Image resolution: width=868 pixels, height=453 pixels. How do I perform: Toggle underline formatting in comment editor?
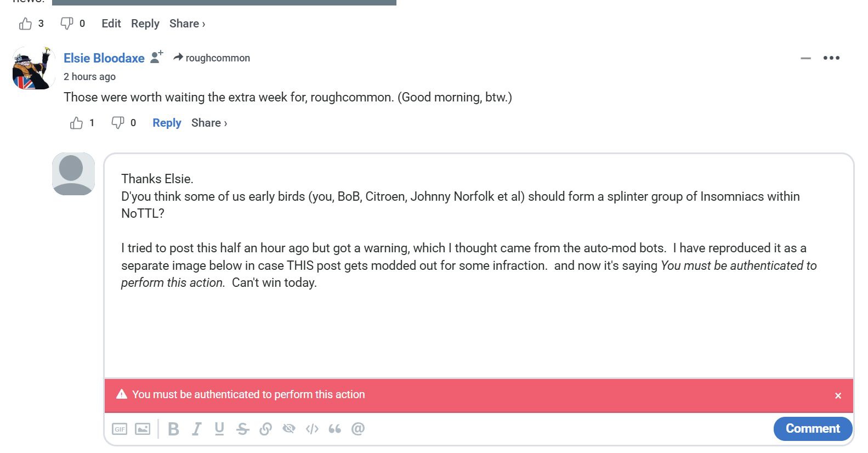tap(219, 429)
